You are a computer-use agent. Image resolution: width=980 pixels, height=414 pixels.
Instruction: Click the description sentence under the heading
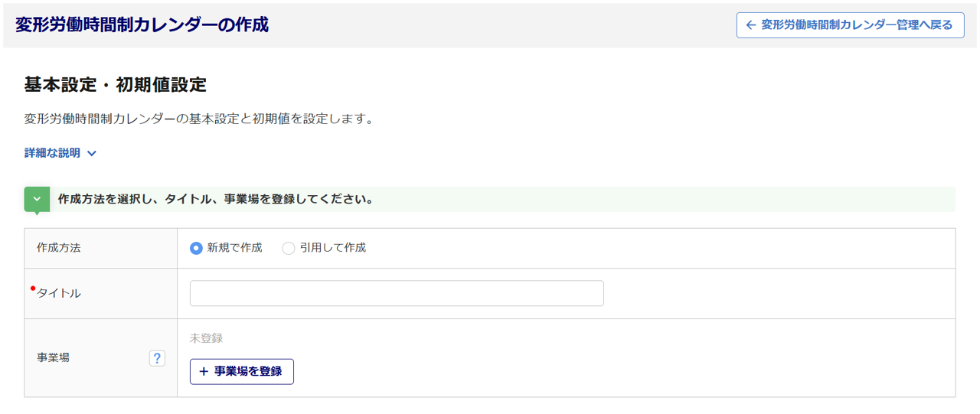coord(198,119)
